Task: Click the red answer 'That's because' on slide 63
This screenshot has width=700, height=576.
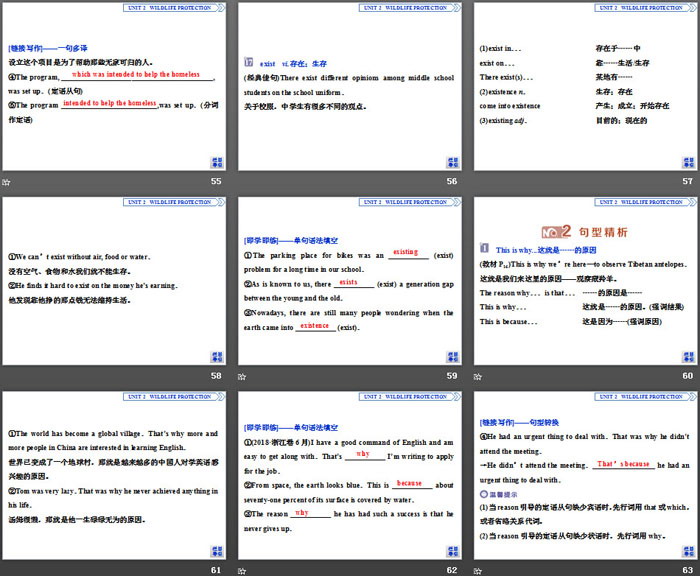Action: [x=623, y=464]
